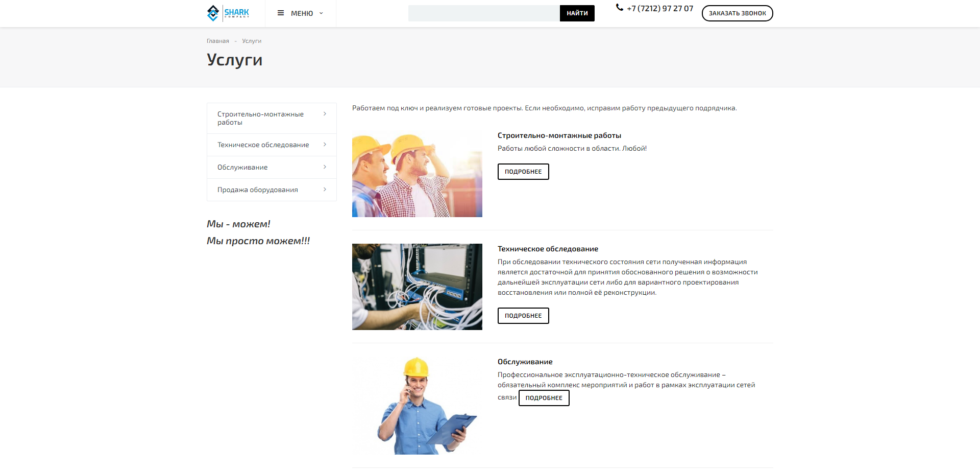Focus the search input field
980x470 pixels.
click(x=484, y=13)
